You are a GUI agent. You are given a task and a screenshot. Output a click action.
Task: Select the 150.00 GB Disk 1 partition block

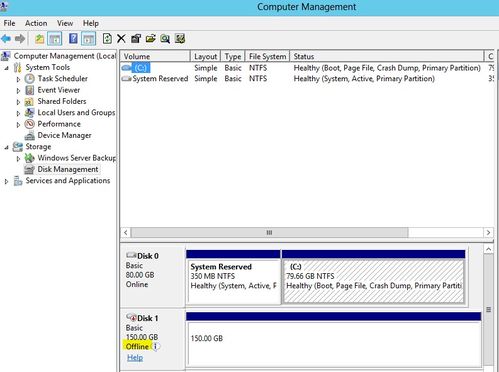tap(334, 344)
